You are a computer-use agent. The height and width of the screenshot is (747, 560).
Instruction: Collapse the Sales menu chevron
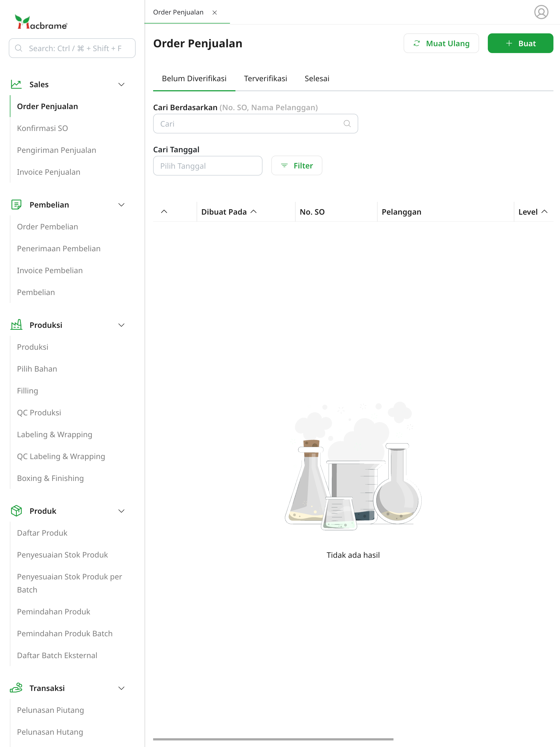coord(121,84)
